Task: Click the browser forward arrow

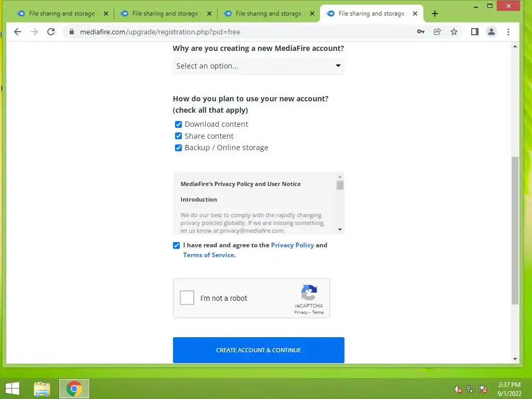Action: point(34,32)
